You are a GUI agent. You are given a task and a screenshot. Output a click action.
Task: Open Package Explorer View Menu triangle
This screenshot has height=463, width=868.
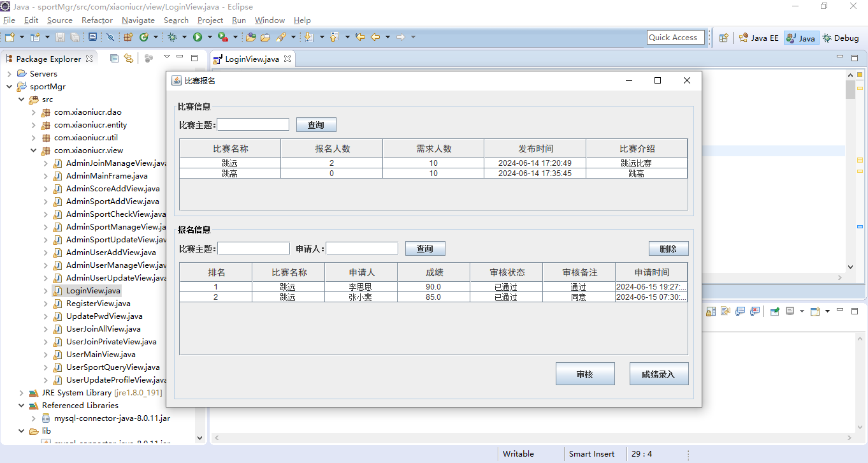(x=166, y=57)
